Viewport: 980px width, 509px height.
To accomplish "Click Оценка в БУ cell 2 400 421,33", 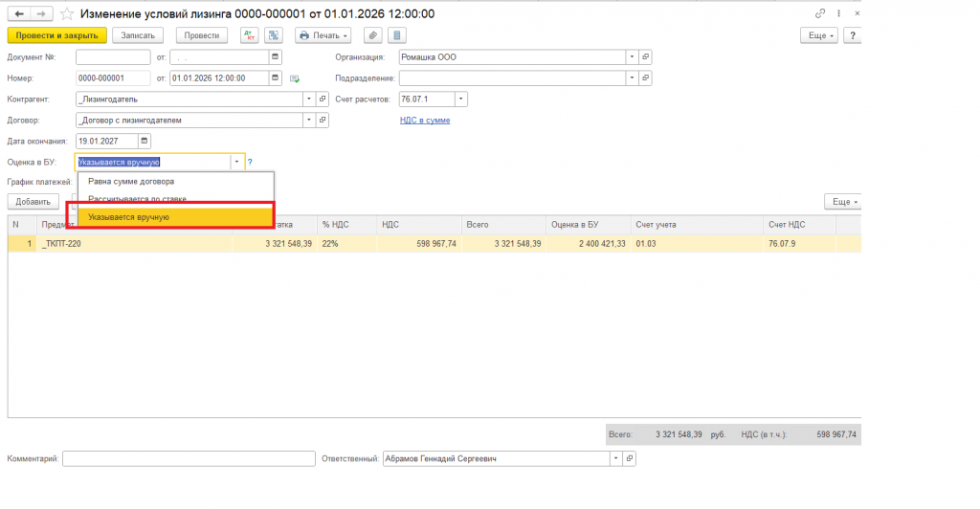I will click(x=589, y=244).
